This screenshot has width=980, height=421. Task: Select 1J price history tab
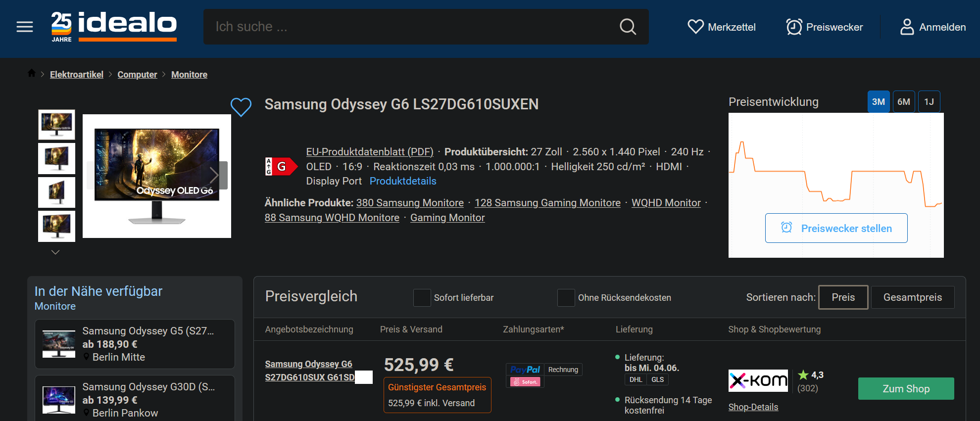929,102
